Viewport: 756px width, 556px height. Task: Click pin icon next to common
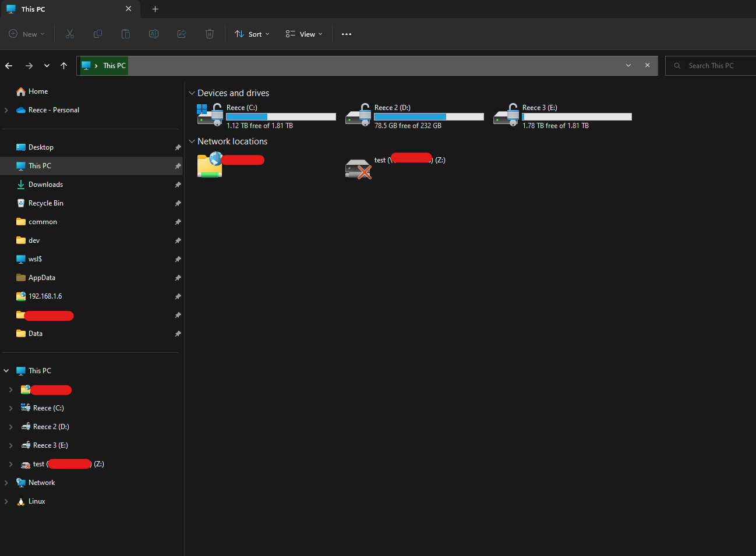point(178,222)
